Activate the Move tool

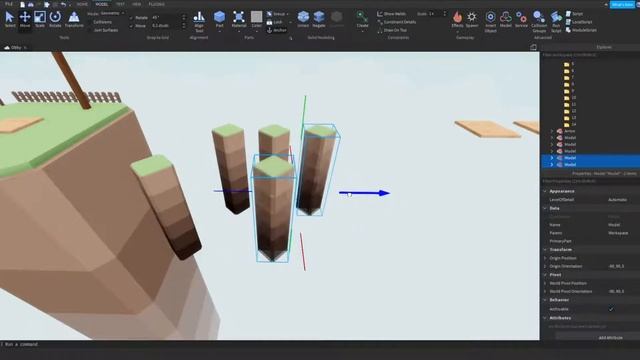tap(25, 19)
